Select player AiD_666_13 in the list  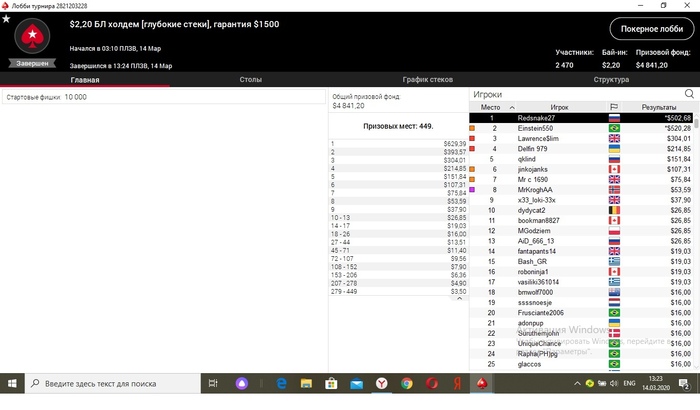coord(581,241)
